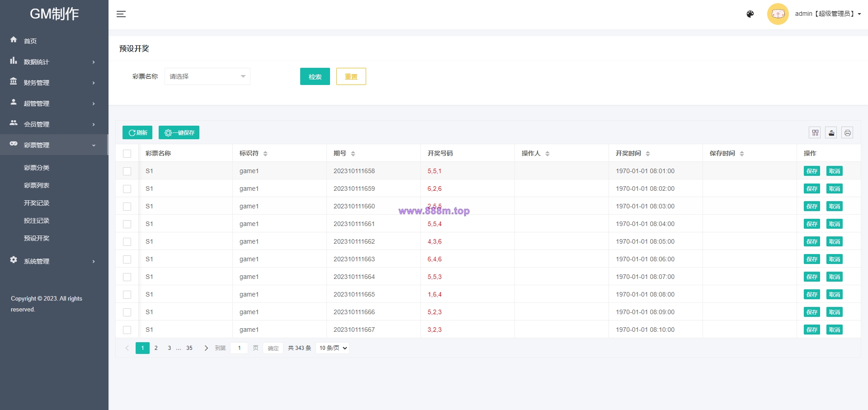Expand the 财务管理 menu arrow
The height and width of the screenshot is (410, 868).
pyautogui.click(x=94, y=83)
